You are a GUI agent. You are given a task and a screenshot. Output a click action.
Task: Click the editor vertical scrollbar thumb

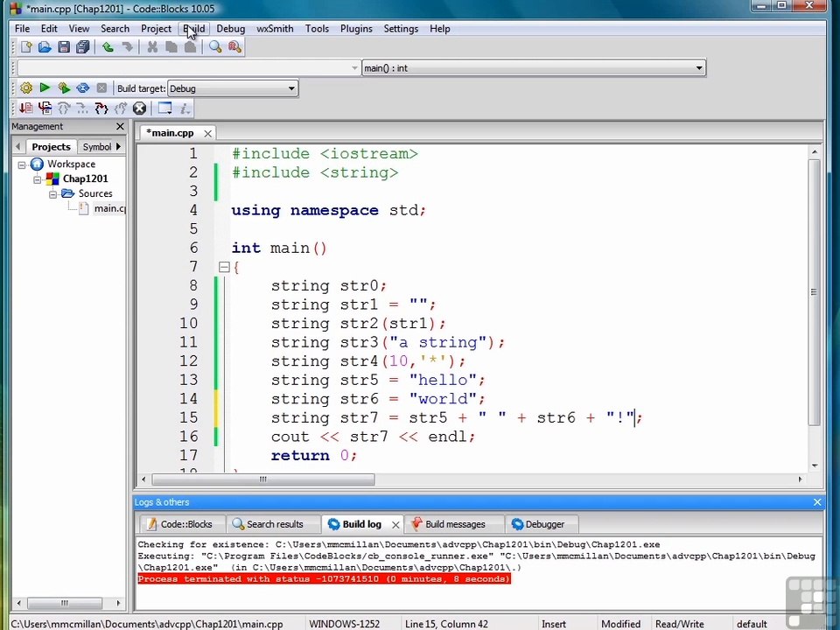click(815, 292)
